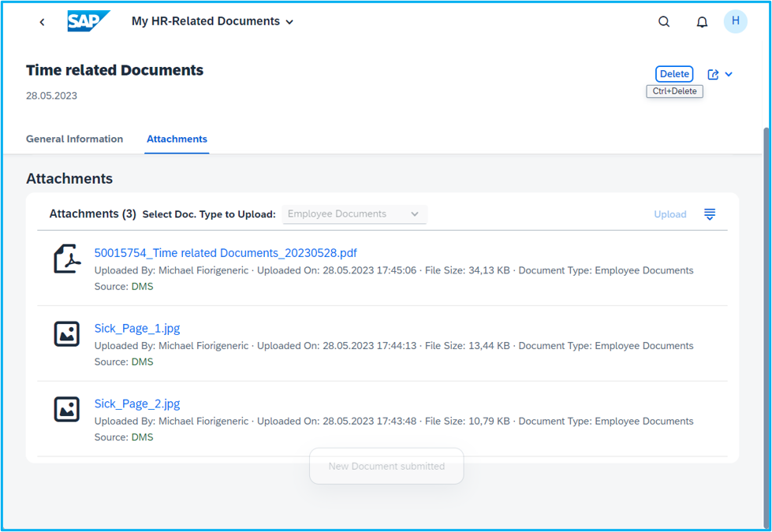The height and width of the screenshot is (532, 772).
Task: Click the SAP logo
Action: (x=88, y=21)
